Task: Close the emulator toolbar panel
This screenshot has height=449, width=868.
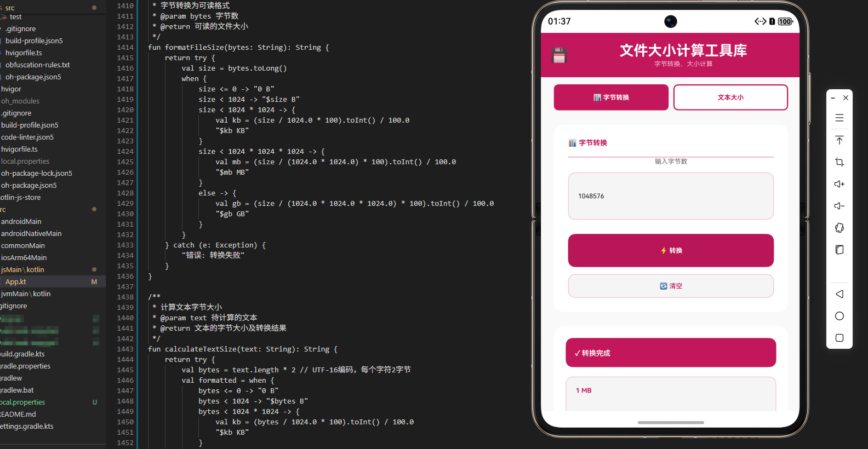Action: [846, 98]
